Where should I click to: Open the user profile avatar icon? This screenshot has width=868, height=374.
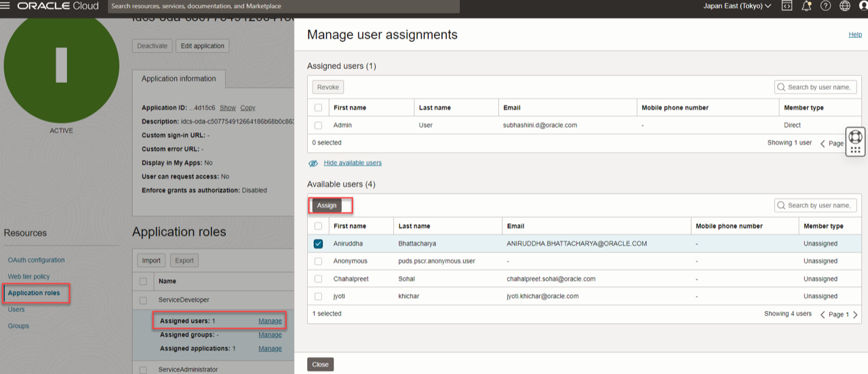pos(863,5)
